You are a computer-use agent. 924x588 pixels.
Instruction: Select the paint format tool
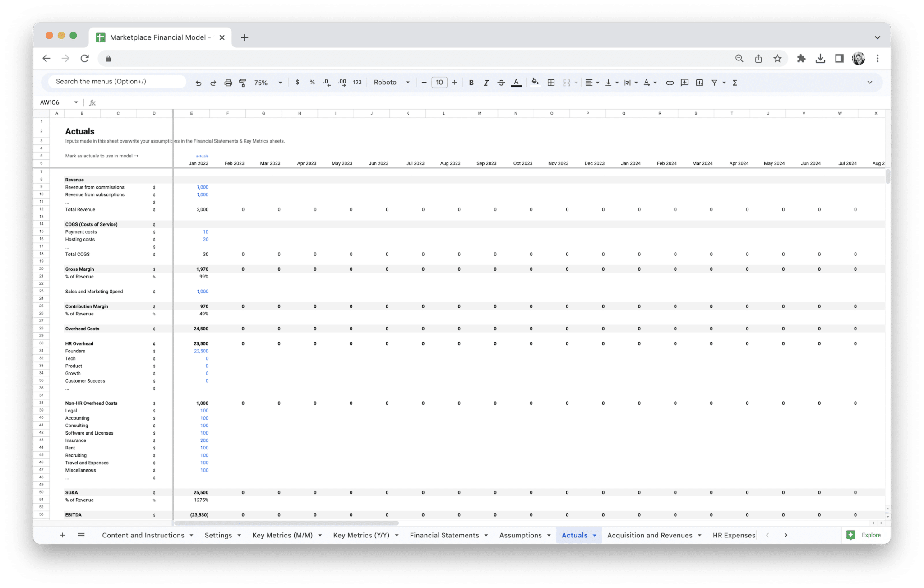tap(243, 82)
